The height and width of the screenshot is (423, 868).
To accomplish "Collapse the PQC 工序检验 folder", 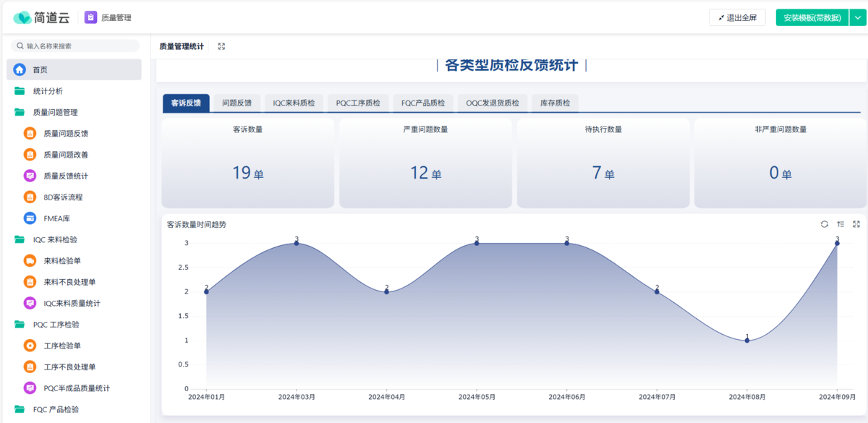I will [74, 325].
